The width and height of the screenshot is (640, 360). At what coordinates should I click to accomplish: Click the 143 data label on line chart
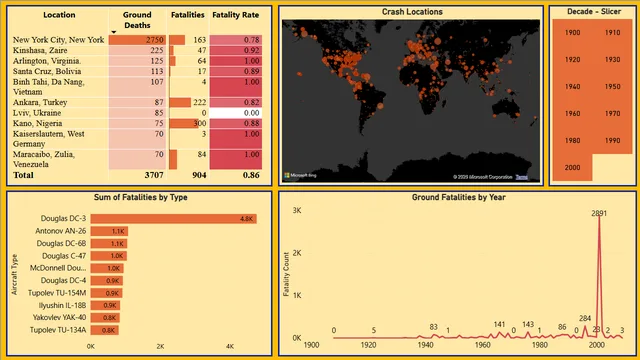tap(528, 324)
